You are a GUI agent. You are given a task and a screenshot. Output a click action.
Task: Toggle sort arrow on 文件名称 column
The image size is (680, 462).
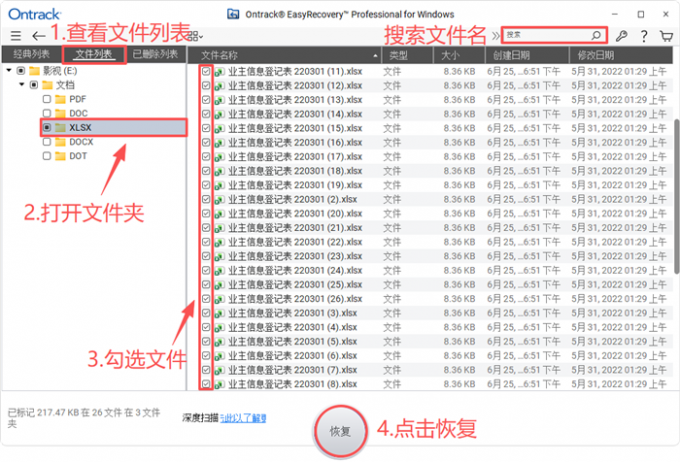point(375,56)
